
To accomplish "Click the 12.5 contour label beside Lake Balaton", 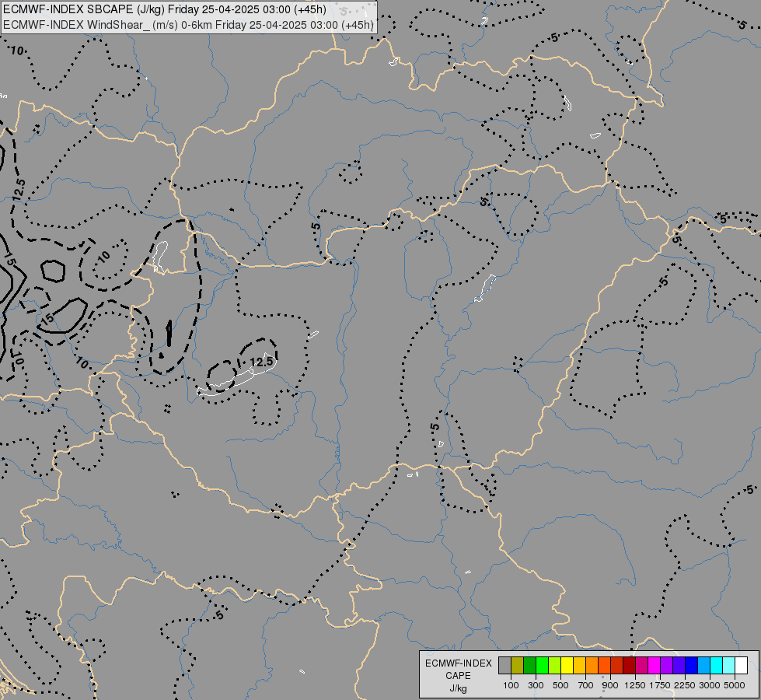I will coord(262,362).
